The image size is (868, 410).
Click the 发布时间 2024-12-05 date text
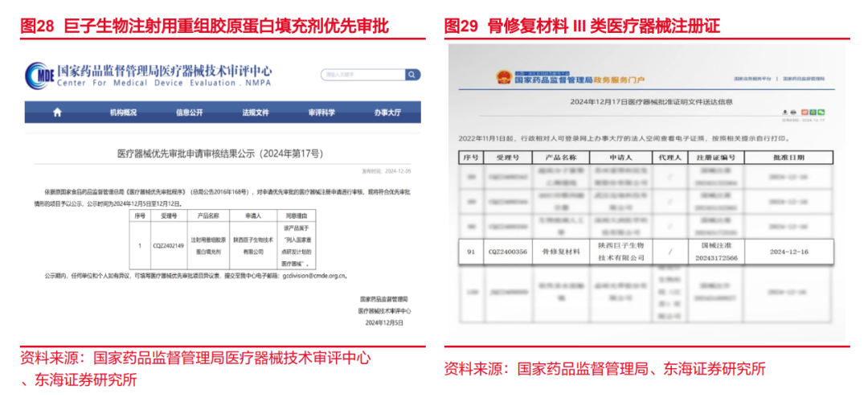click(386, 170)
